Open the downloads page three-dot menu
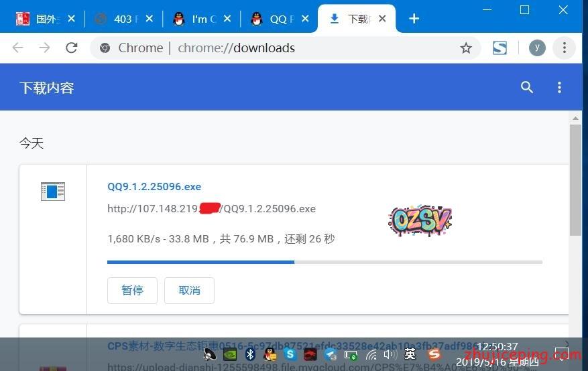Viewport: 588px width, 371px height. [559, 87]
